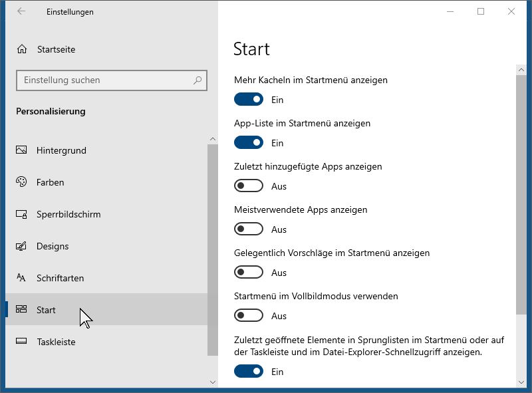Enable Zuletzt hinzugefügte Apps toggle
Screen dimensions: 532x393
[x=248, y=186]
